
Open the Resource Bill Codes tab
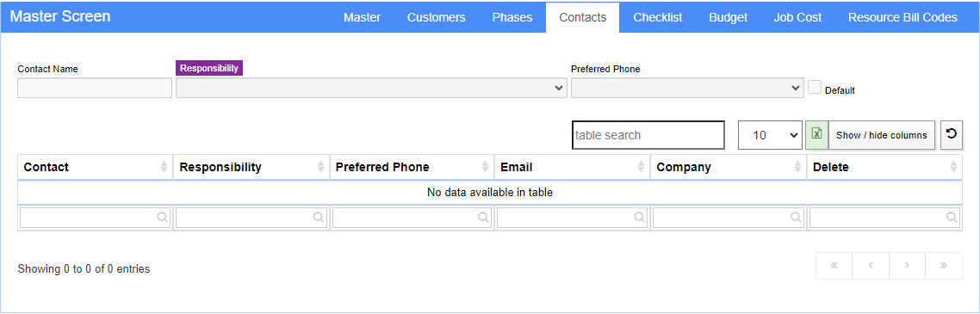click(x=902, y=17)
